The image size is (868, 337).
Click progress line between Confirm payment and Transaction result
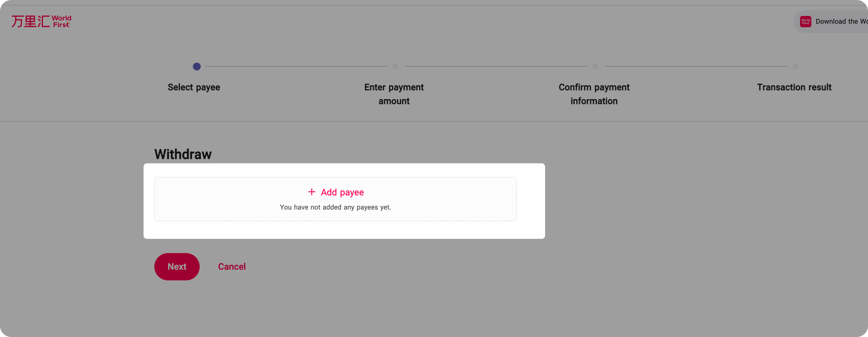point(696,67)
